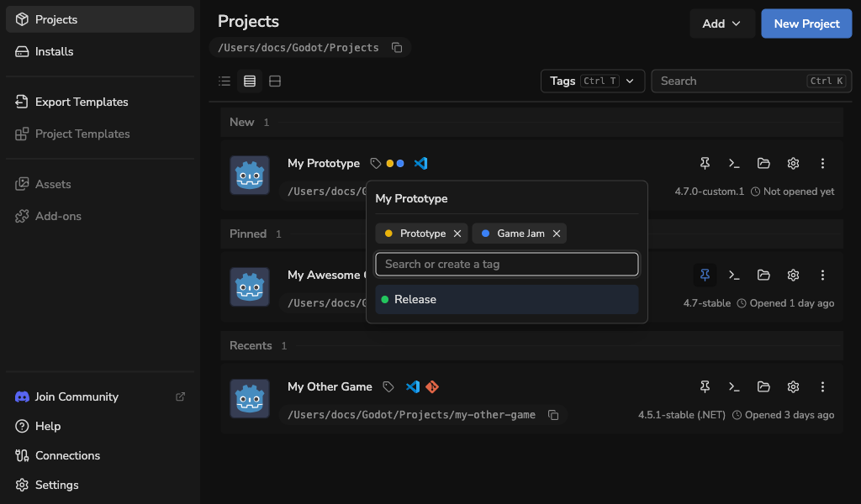Open Export Templates page
This screenshot has width=861, height=504.
[x=99, y=102]
